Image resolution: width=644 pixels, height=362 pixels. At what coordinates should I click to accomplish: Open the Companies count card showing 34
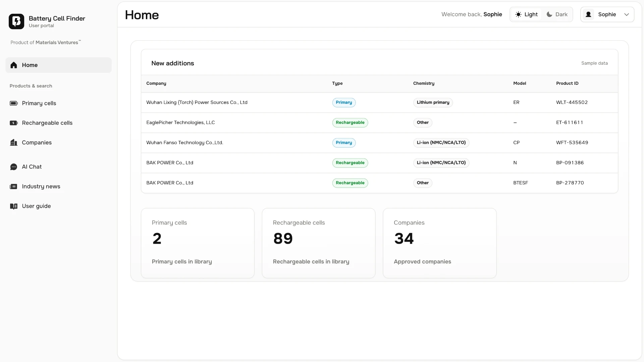[440, 243]
